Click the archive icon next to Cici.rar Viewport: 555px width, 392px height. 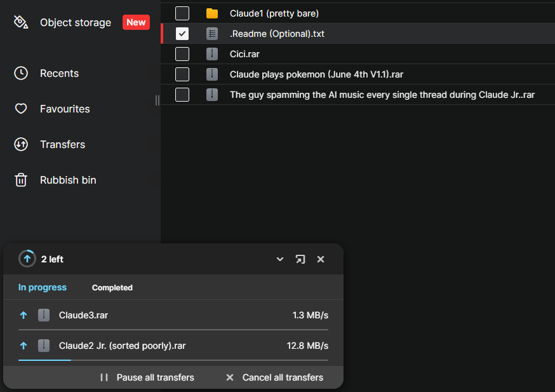212,54
